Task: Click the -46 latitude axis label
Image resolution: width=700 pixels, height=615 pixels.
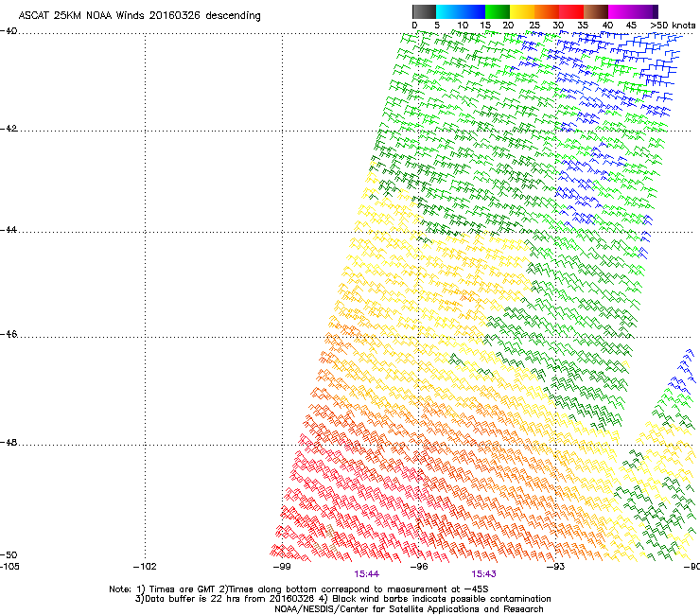Action: click(9, 335)
